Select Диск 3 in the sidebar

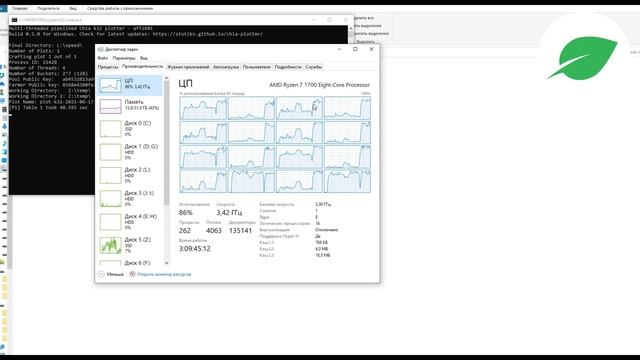click(x=129, y=198)
